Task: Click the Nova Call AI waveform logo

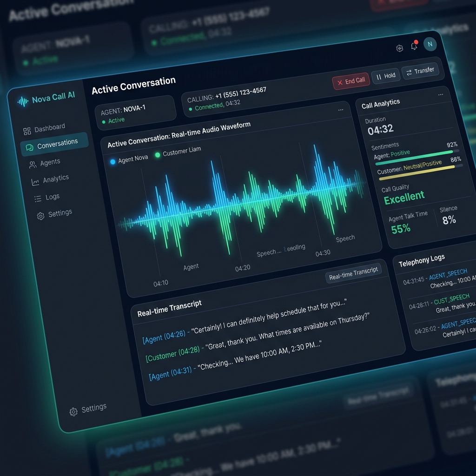Action: [23, 101]
